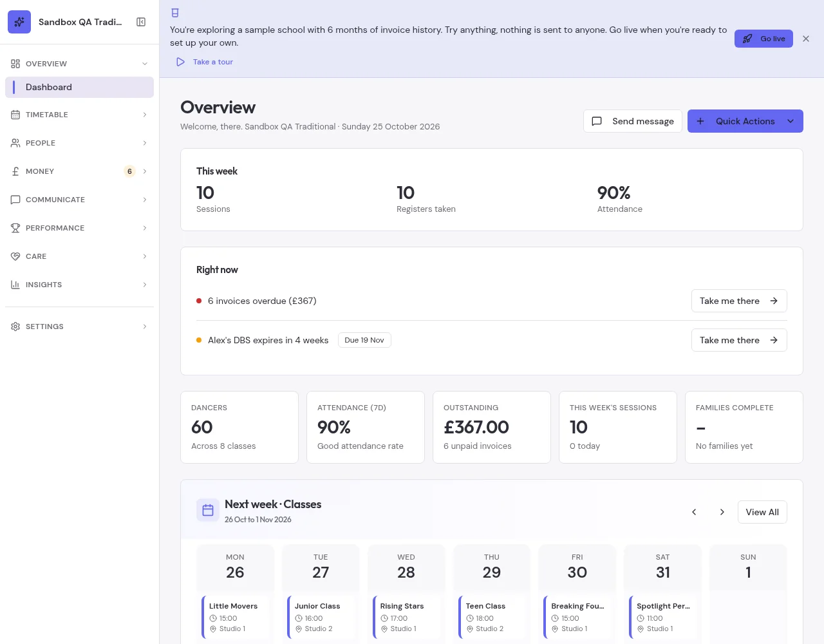Open the MONEY menu label
824x644 pixels.
pyautogui.click(x=40, y=171)
